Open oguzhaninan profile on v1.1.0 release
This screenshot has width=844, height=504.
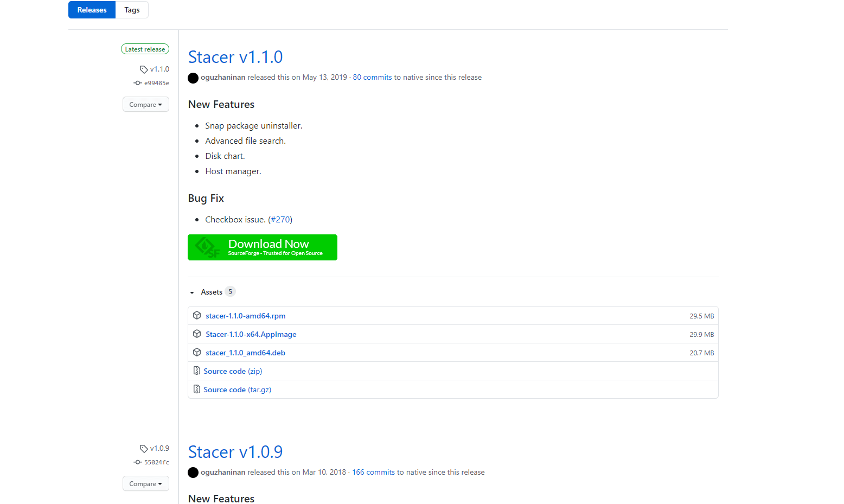(223, 78)
